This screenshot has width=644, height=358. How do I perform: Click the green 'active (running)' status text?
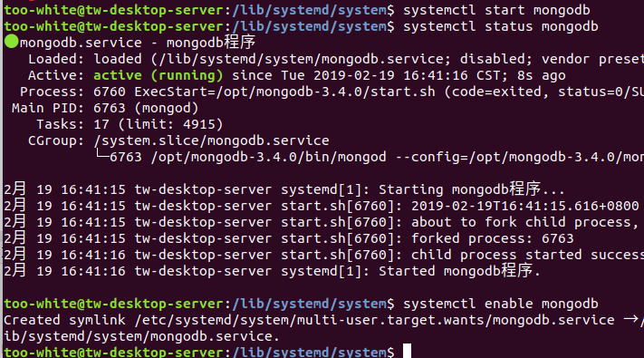(159, 75)
